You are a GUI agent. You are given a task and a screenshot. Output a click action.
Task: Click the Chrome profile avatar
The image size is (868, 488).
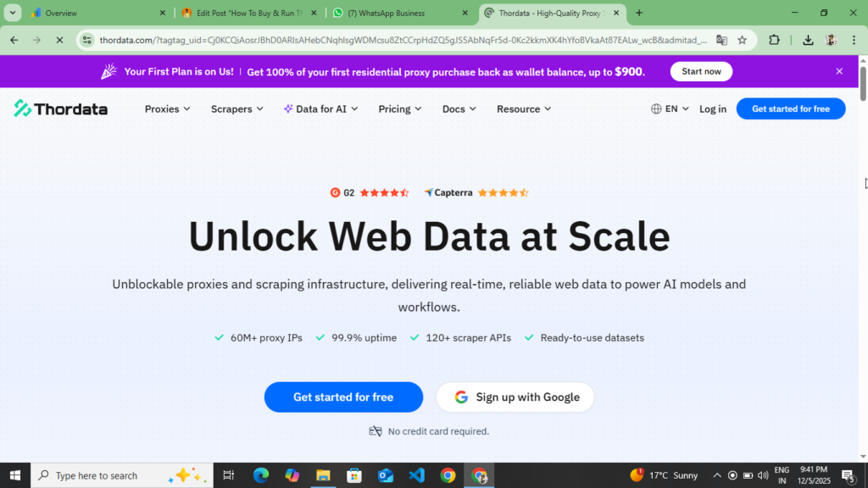point(829,40)
